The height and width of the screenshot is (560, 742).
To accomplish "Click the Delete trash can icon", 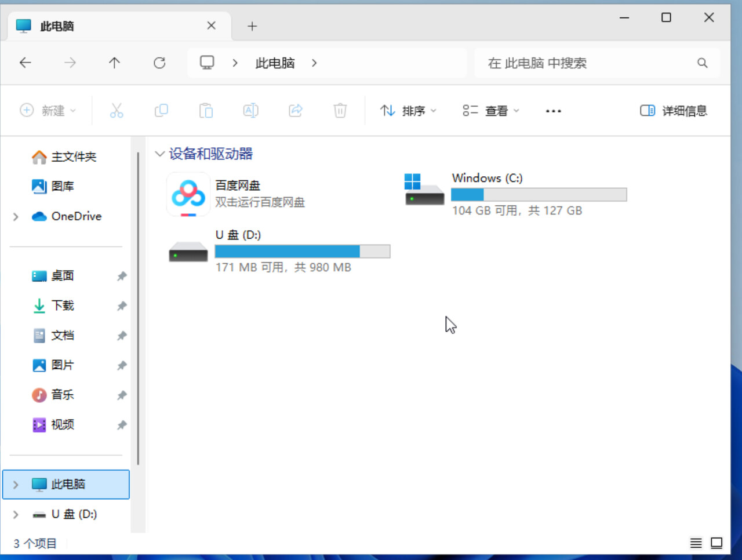I will pos(340,110).
